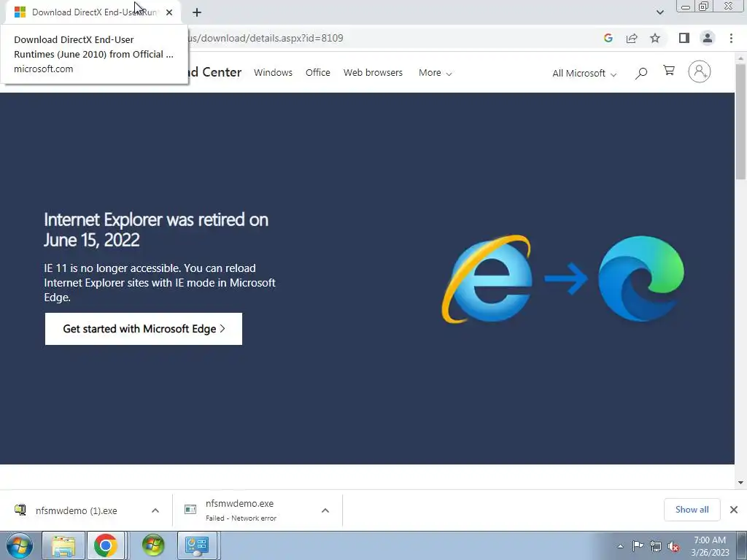Open the shopping cart icon
Screen dimensions: 747x560
(669, 71)
